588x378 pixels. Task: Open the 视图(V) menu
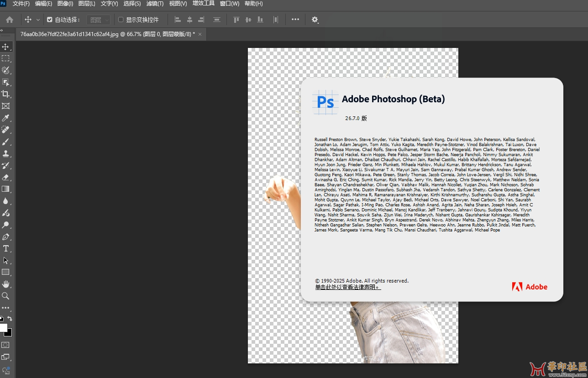point(178,4)
